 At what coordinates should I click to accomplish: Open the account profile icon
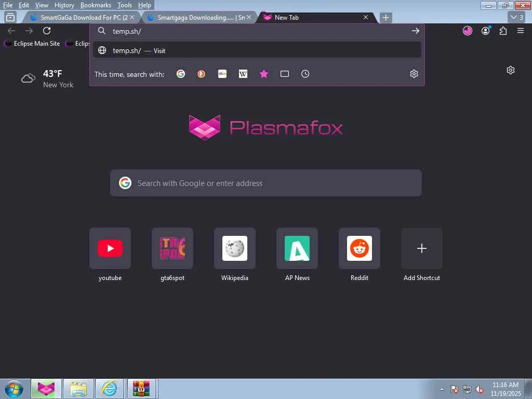tap(486, 31)
